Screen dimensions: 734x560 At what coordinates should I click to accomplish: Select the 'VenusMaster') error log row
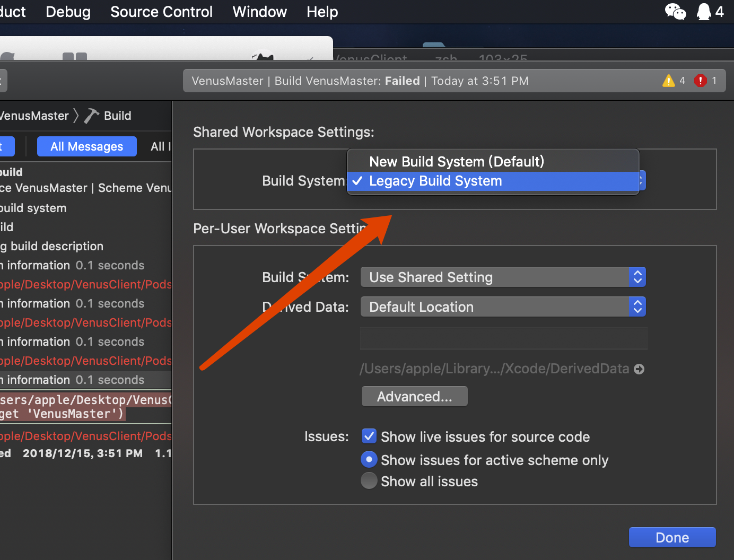coord(85,407)
